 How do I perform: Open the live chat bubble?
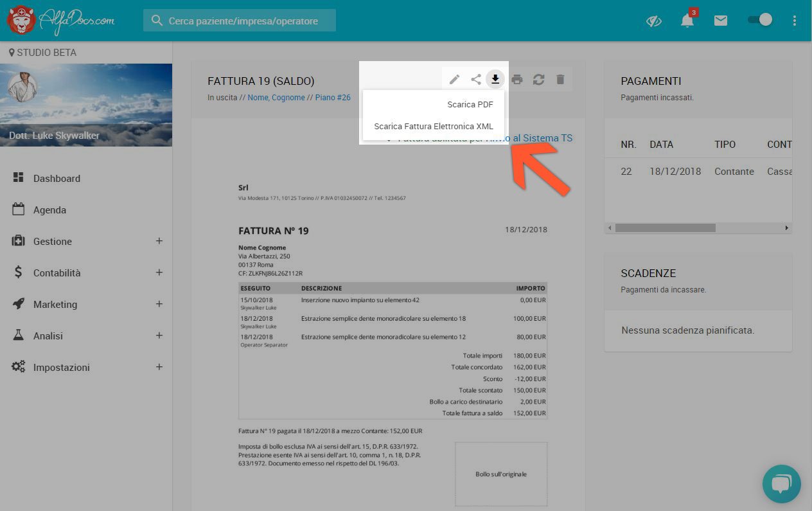781,483
